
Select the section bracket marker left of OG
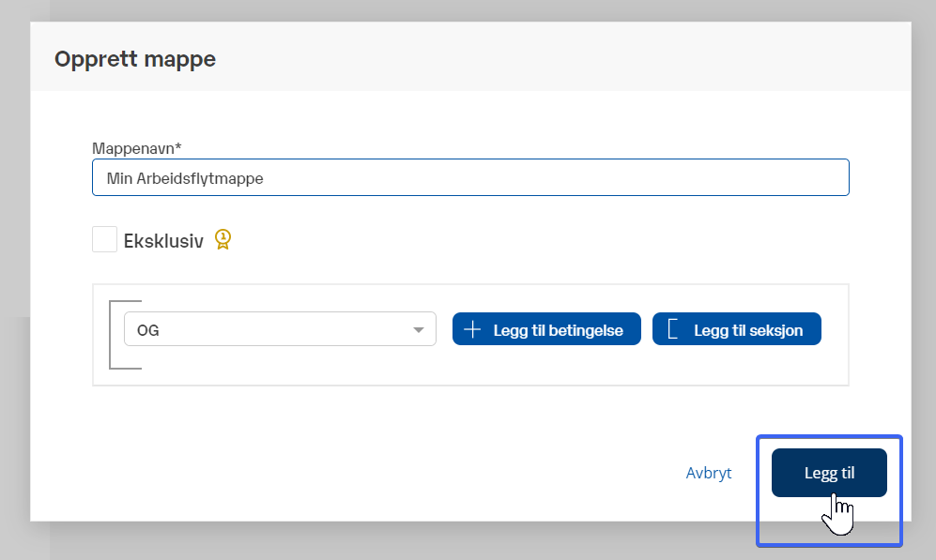coord(112,334)
